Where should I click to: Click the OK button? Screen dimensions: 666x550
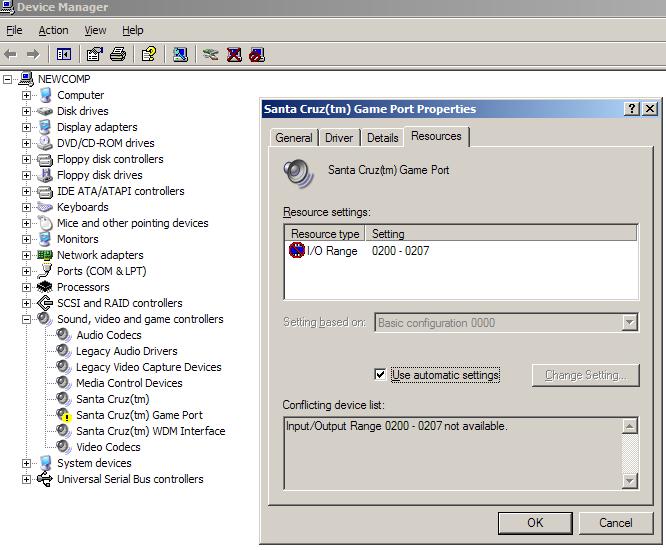coord(535,522)
